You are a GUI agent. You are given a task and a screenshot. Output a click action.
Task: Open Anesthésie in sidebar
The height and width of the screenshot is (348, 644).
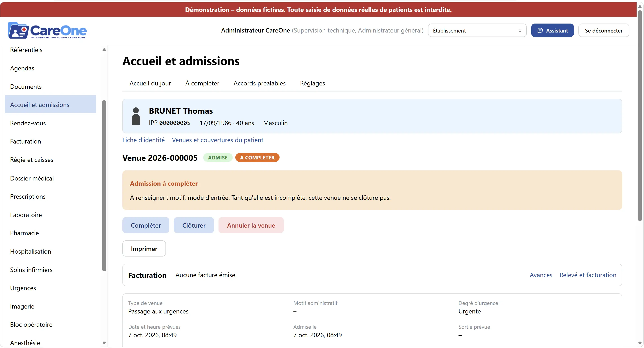(51, 343)
